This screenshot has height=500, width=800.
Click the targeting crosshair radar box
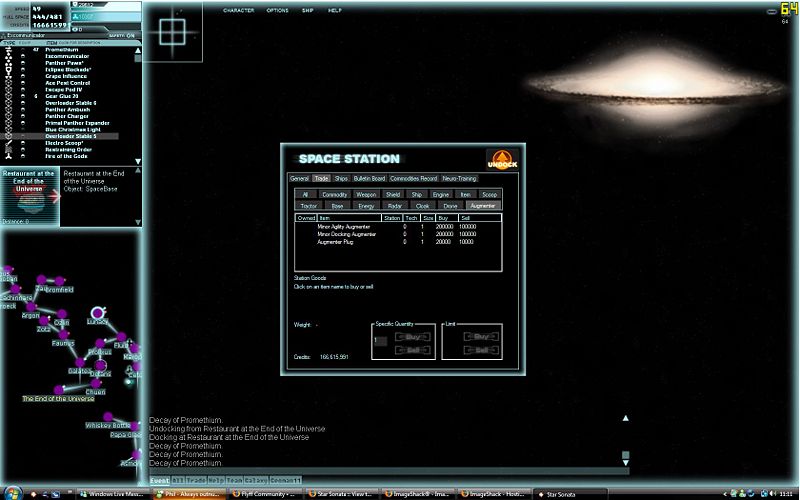(x=173, y=31)
